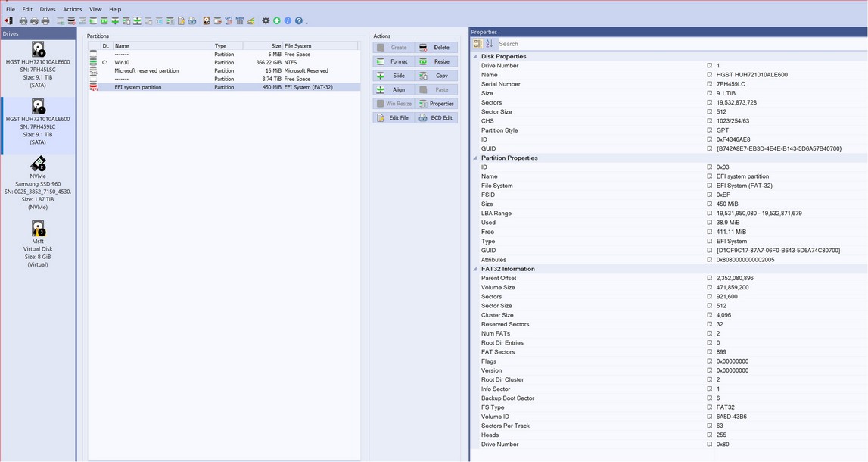868x462 pixels.
Task: Click the Resize action button
Action: click(x=436, y=61)
